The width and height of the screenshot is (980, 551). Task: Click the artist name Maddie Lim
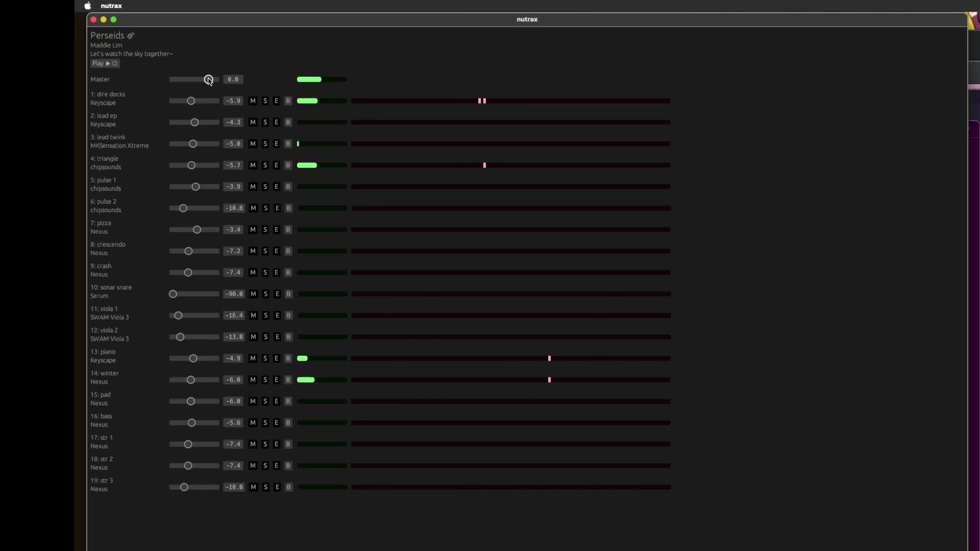(x=106, y=45)
